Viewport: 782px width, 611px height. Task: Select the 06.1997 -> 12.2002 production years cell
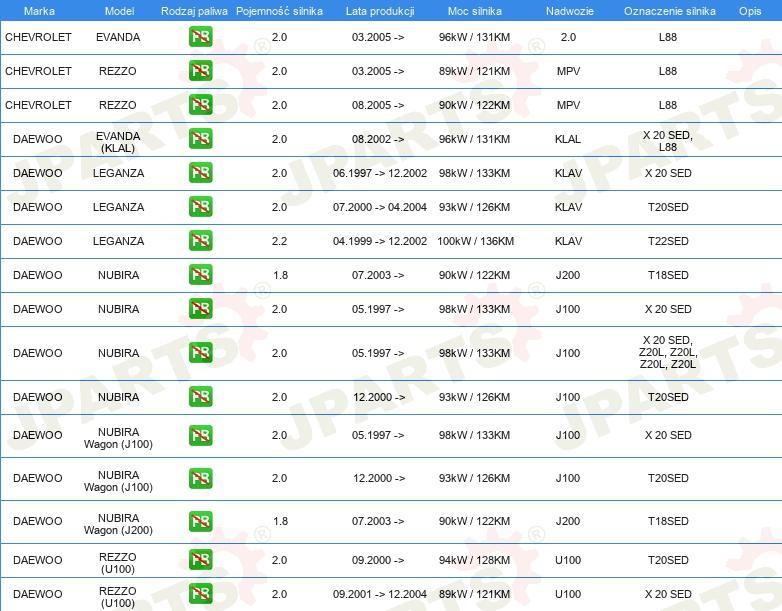tap(380, 173)
